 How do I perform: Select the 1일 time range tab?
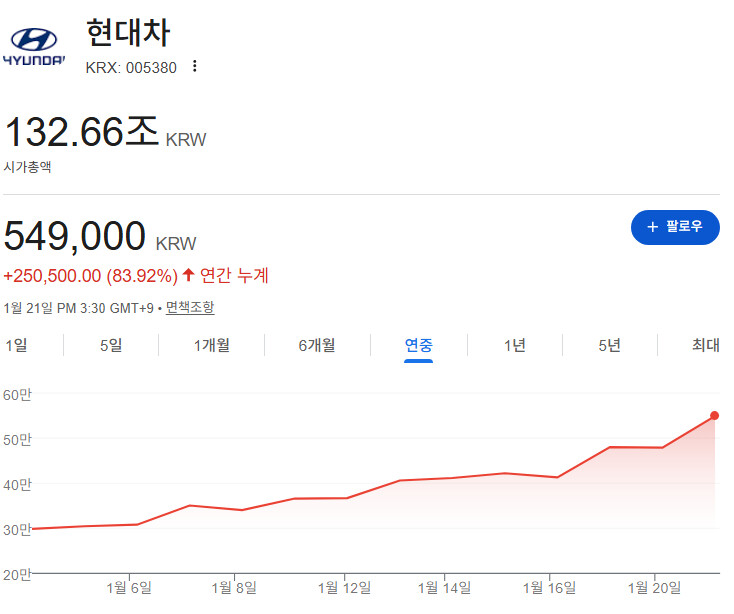tap(16, 346)
